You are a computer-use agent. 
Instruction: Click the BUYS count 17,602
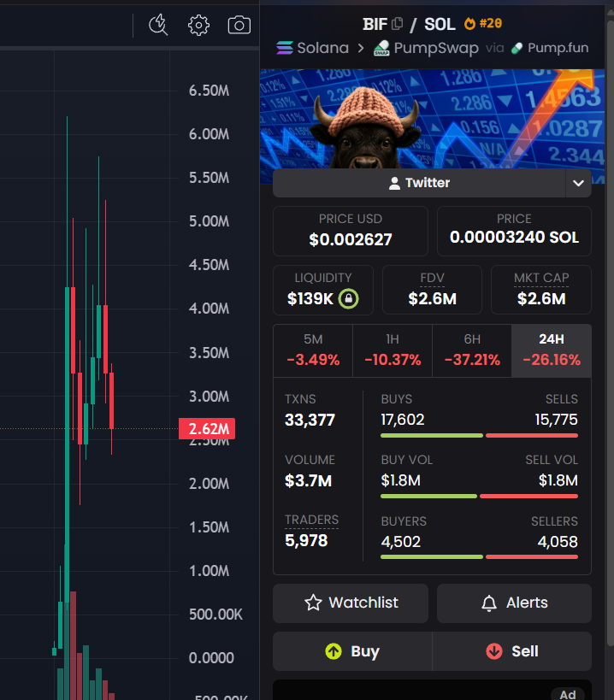402,420
